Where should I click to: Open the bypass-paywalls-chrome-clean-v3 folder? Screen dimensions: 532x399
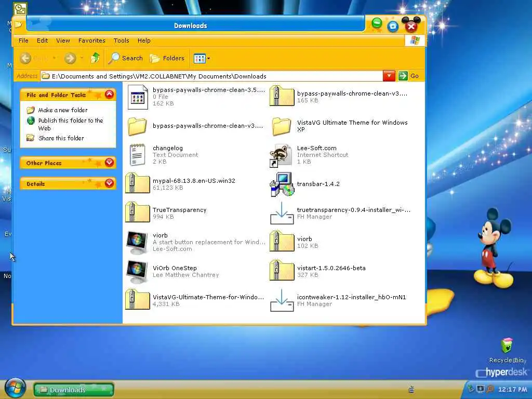point(137,126)
